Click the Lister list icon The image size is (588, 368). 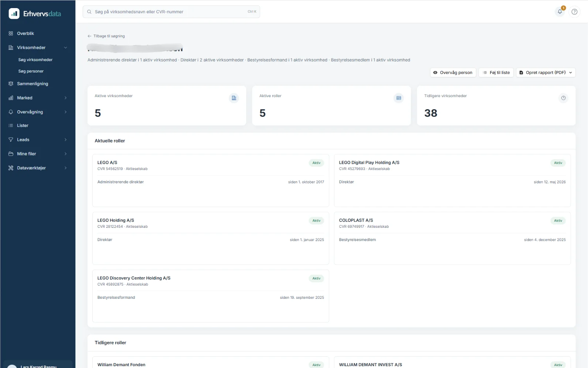[x=11, y=125]
